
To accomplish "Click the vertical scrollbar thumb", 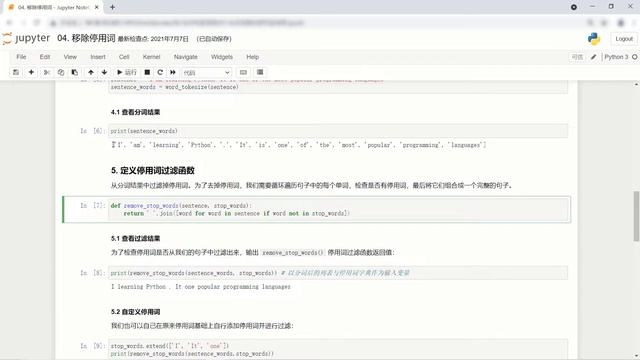I will point(636,216).
